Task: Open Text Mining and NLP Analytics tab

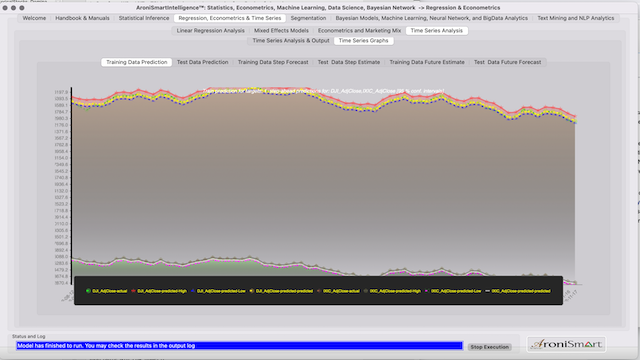Action: 576,18
